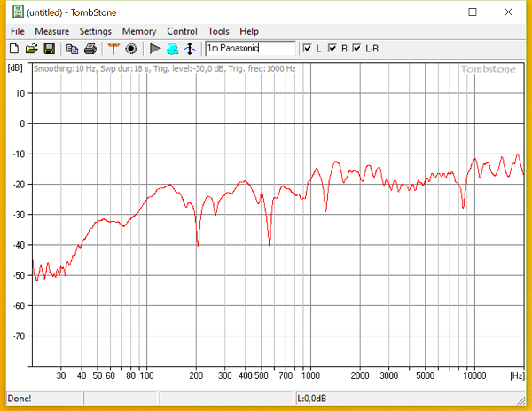Image resolution: width=532 pixels, height=411 pixels.
Task: Open a file with the folder icon
Action: coord(32,49)
